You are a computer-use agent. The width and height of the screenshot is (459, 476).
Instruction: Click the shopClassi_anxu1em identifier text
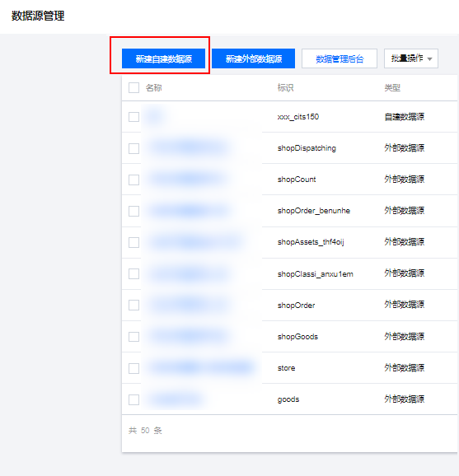click(x=315, y=273)
